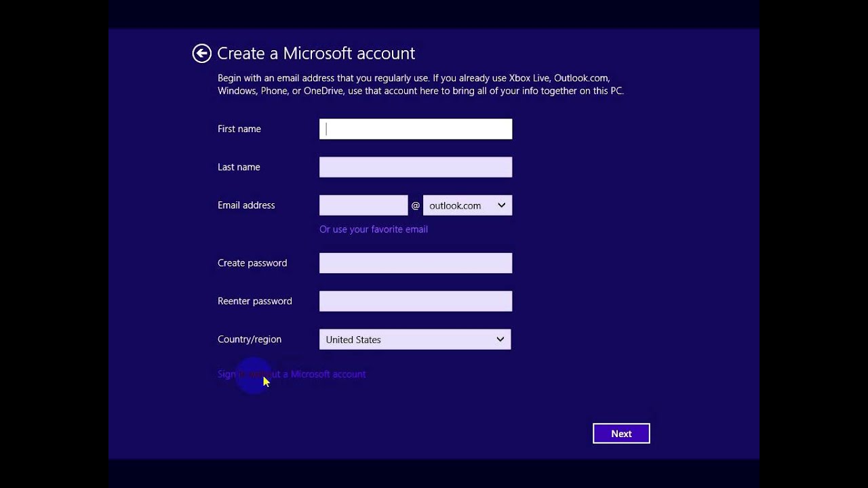Click the 'Last name' label
This screenshot has height=488, width=868.
tap(239, 167)
